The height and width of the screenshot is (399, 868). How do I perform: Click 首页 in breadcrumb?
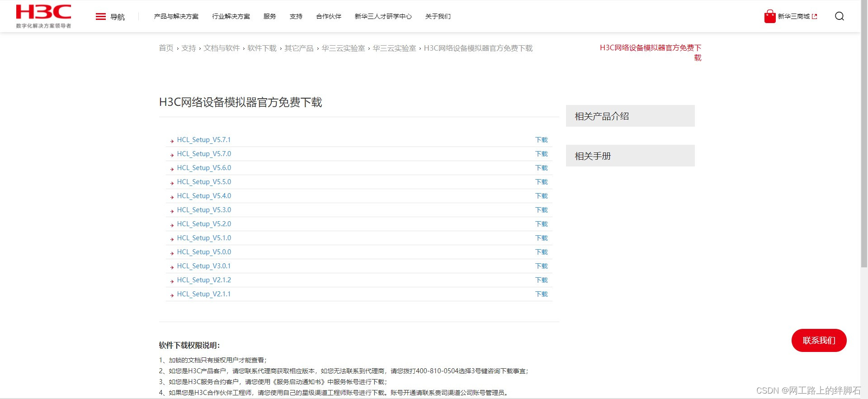click(166, 48)
